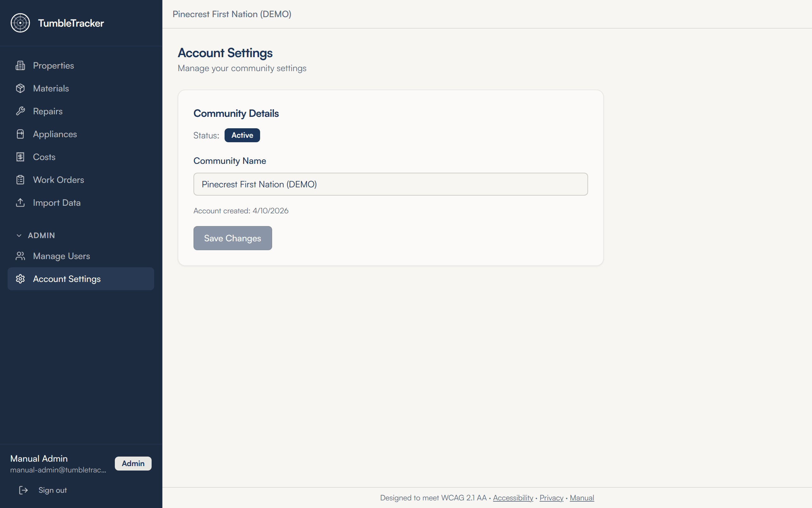
Task: Open Import Data page
Action: [x=81, y=203]
